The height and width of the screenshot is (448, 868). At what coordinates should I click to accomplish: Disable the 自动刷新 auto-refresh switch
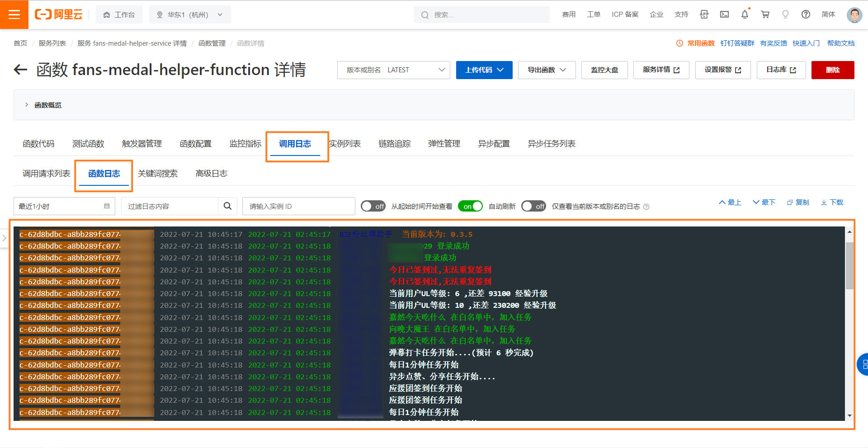click(x=470, y=206)
